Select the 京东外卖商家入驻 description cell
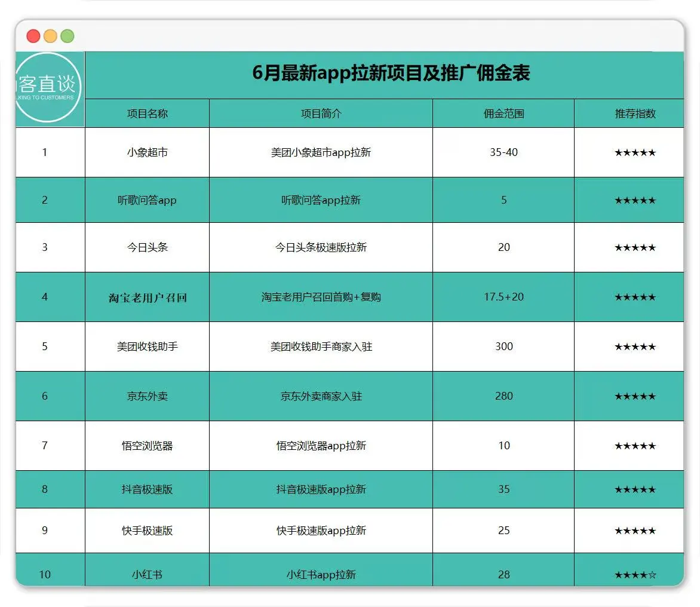 click(x=321, y=396)
